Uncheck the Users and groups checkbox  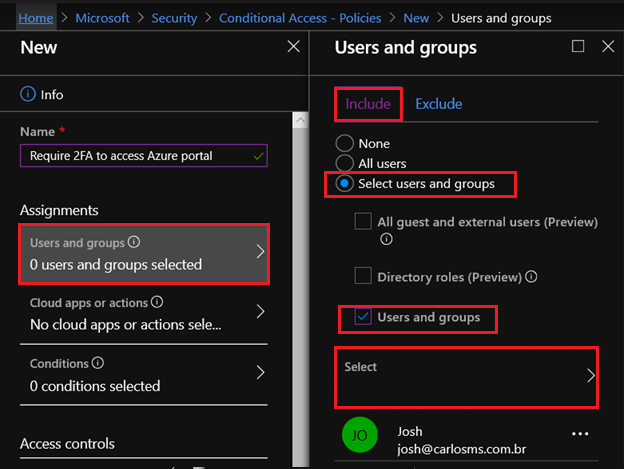click(x=363, y=317)
